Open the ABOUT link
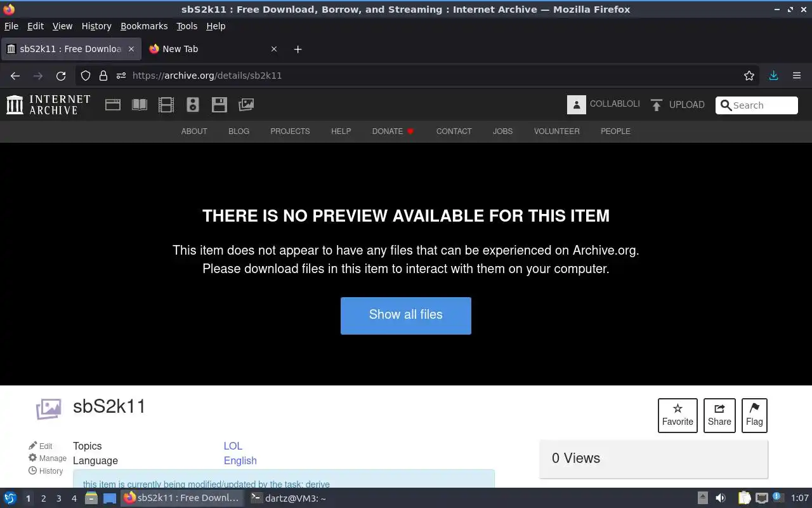This screenshot has height=508, width=812. click(x=194, y=131)
